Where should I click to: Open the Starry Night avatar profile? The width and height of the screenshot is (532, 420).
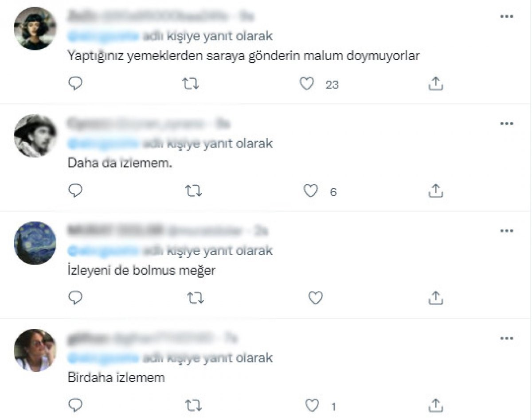pos(35,243)
